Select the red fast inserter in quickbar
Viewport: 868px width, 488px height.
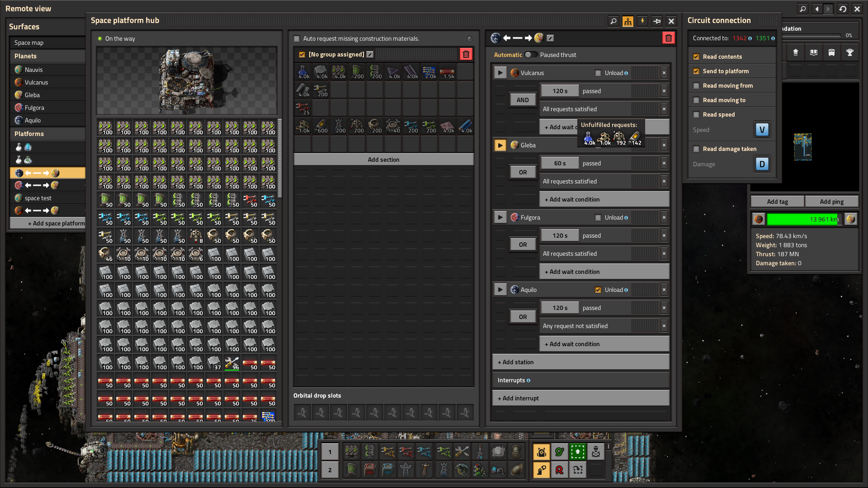[406, 451]
